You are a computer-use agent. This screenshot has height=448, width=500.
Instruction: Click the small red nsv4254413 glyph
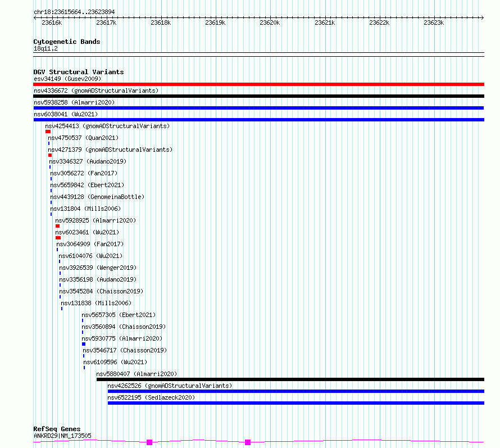pos(48,132)
